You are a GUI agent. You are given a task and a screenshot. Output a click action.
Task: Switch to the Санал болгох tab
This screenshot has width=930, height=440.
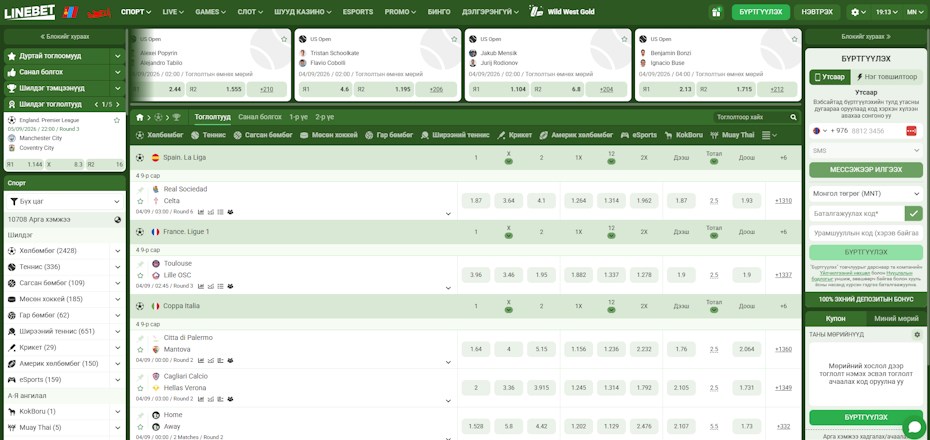[260, 117]
